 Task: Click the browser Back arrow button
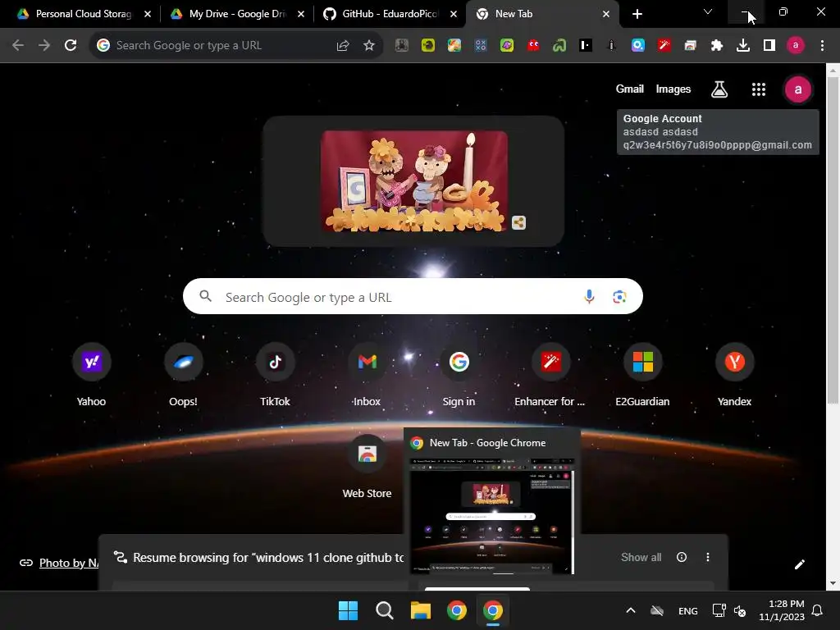[x=18, y=46]
